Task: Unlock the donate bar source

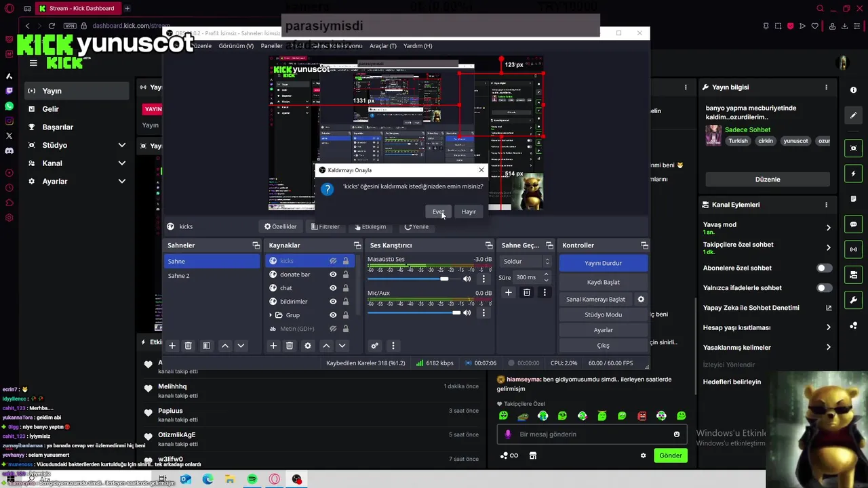Action: point(346,274)
